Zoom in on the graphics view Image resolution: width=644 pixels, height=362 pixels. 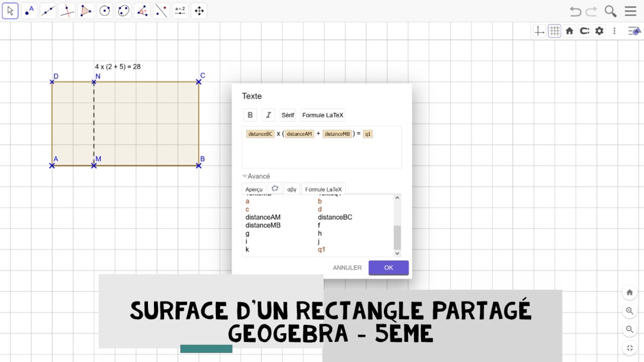[x=630, y=311]
